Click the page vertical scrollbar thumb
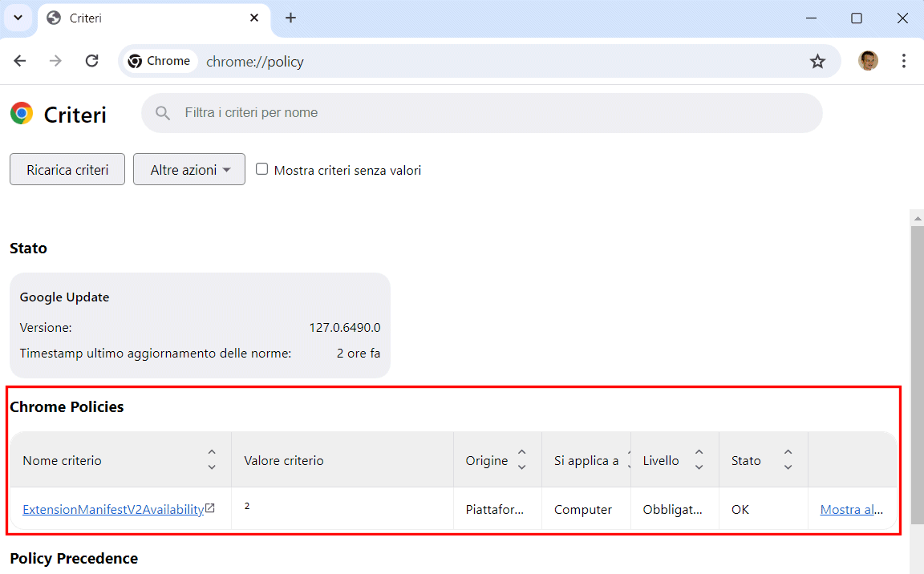924x574 pixels. point(917,374)
